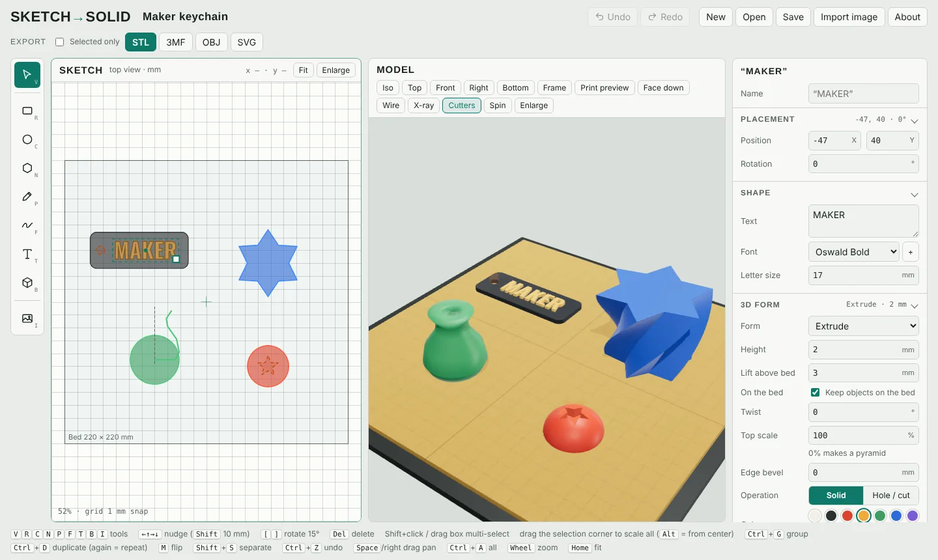Click the Position X field

tap(834, 141)
